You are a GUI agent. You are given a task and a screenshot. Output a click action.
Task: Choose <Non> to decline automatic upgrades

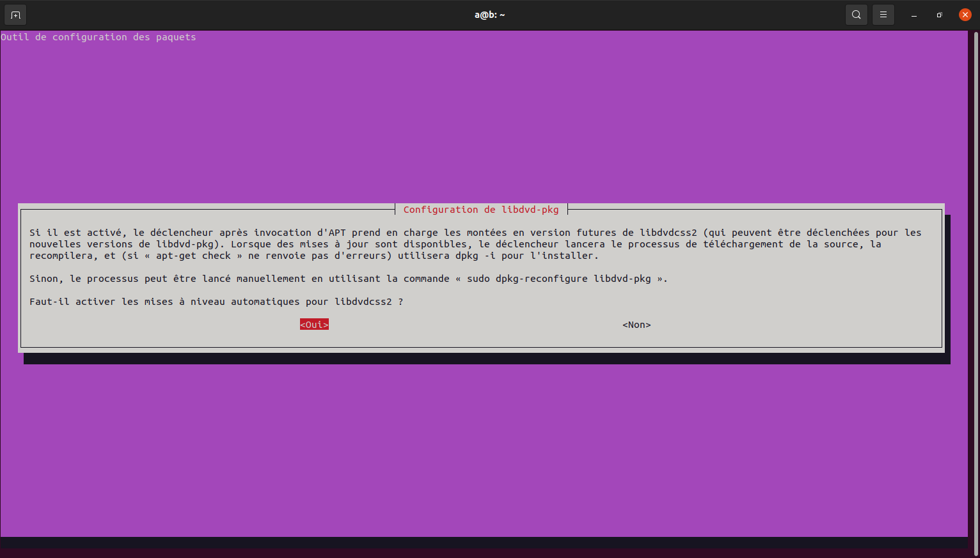coord(636,325)
